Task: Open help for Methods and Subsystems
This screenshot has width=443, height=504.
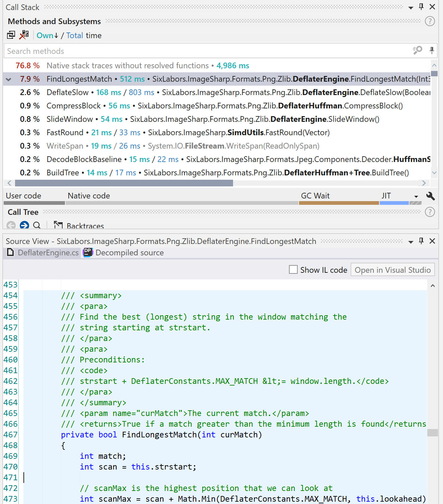Action: [x=430, y=21]
